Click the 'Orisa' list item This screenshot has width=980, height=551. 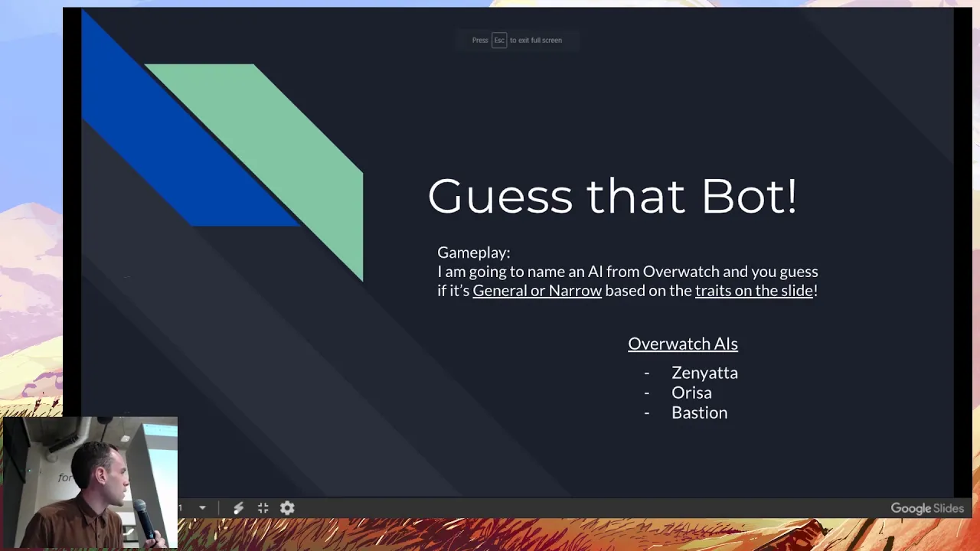point(691,393)
